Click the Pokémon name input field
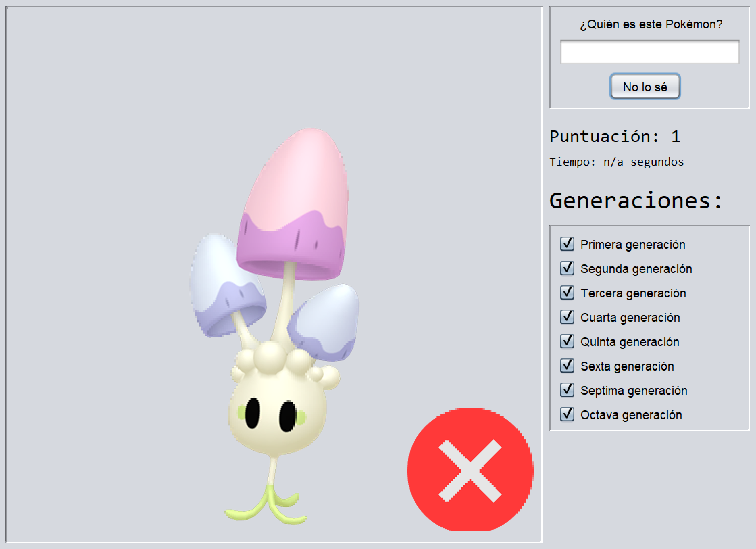The image size is (756, 549). pos(649,51)
